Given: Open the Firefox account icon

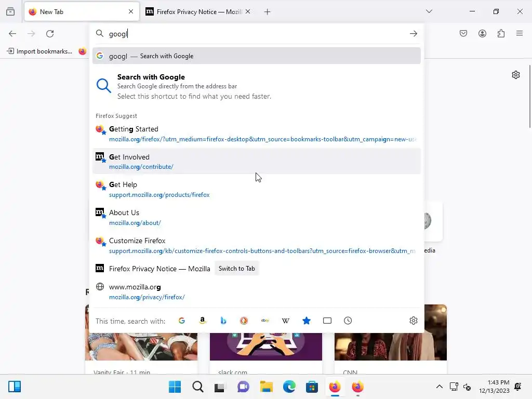Looking at the screenshot, I should [x=482, y=33].
